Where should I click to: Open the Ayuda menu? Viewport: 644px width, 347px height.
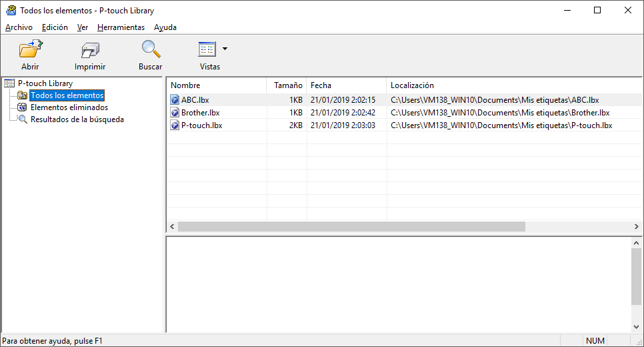pyautogui.click(x=165, y=27)
